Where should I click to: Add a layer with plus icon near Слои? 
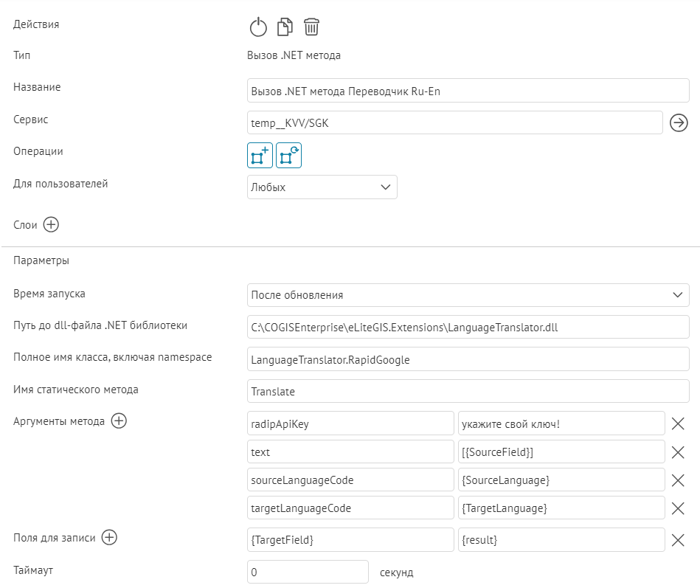click(51, 225)
